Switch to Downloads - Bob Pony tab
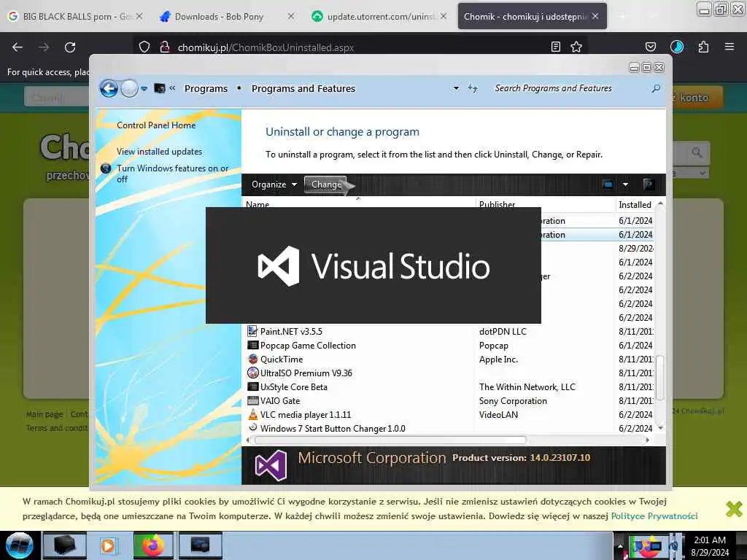 pyautogui.click(x=219, y=16)
